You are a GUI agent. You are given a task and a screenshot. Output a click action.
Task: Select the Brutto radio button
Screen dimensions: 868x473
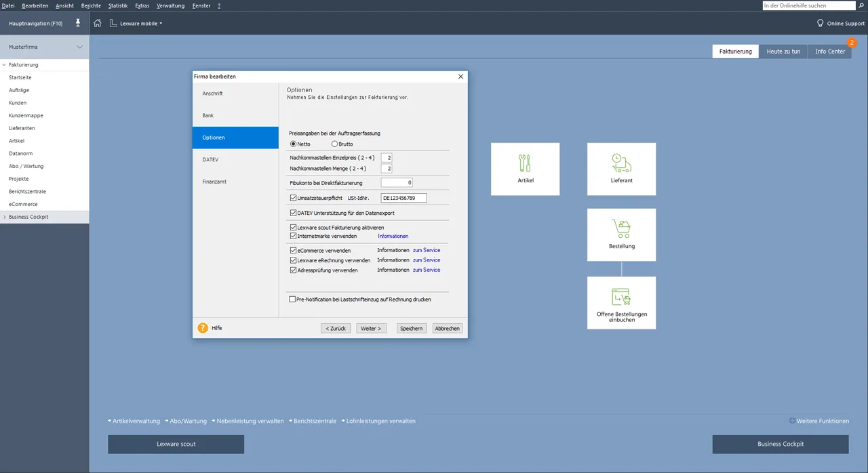click(334, 144)
